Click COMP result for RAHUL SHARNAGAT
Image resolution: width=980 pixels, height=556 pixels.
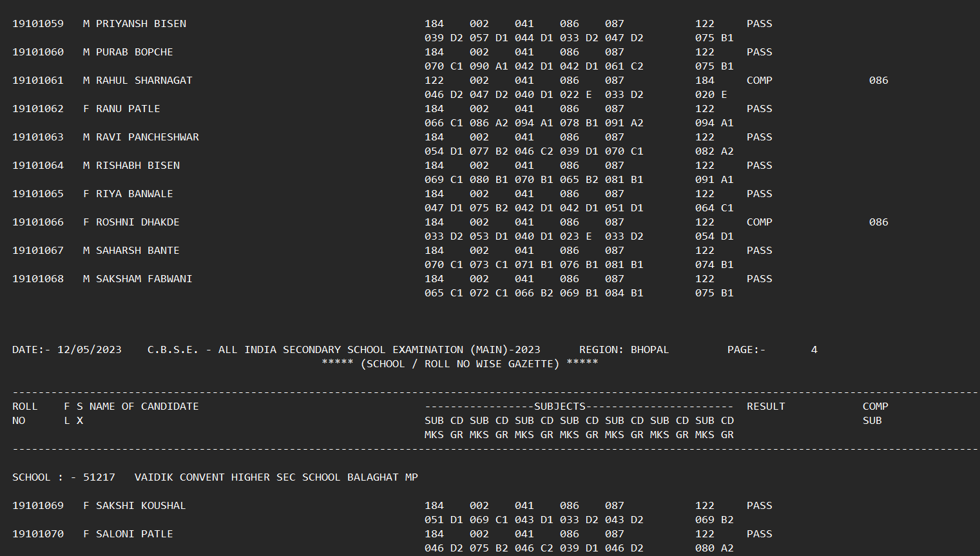[x=760, y=81]
